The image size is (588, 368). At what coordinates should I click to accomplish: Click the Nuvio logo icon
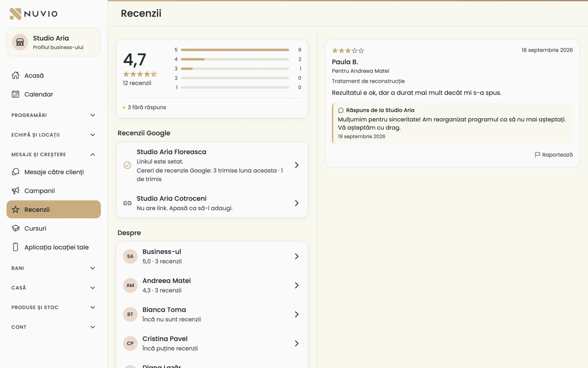click(x=15, y=14)
